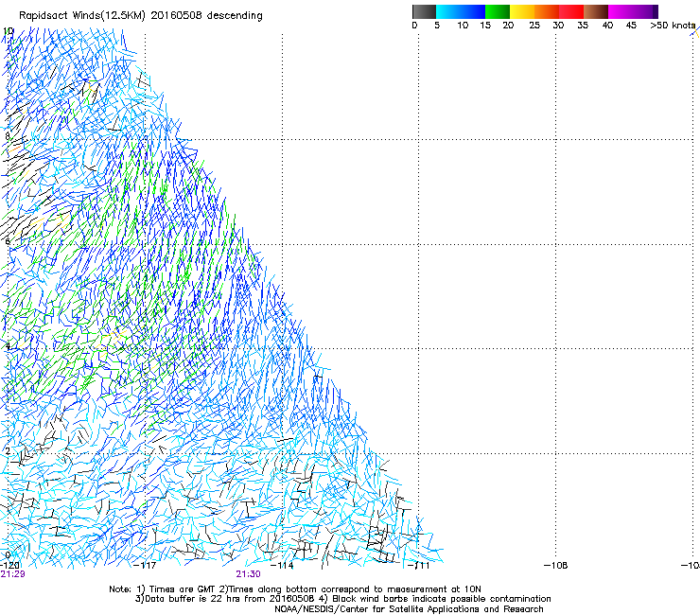The image size is (700, 615).
Task: Click the '40' legend scale label
Action: click(x=607, y=26)
